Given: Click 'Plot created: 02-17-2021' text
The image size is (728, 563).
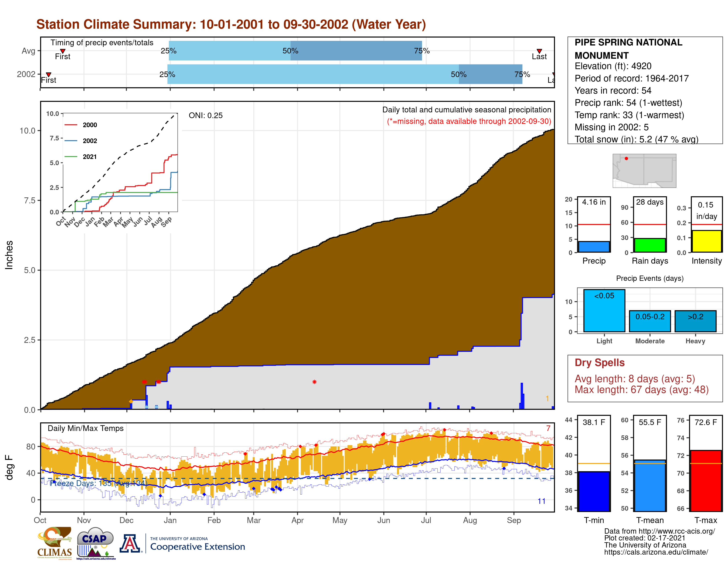Looking at the screenshot, I should click(645, 538).
